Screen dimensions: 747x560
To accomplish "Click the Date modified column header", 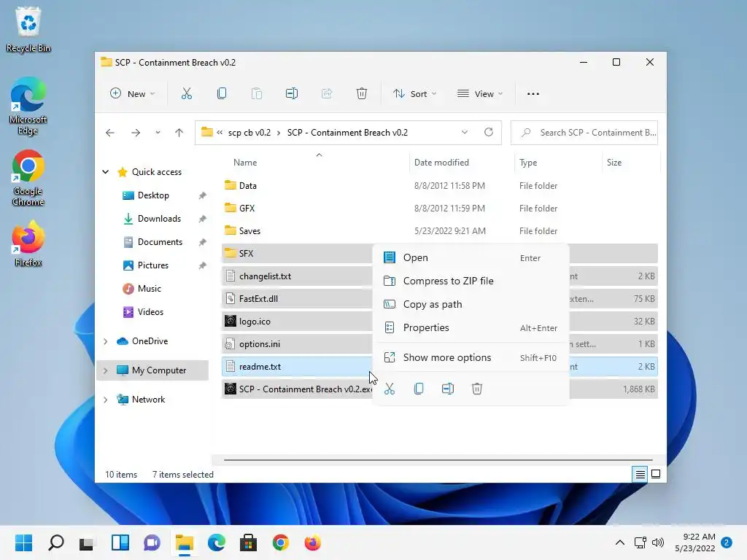I will 461,163.
